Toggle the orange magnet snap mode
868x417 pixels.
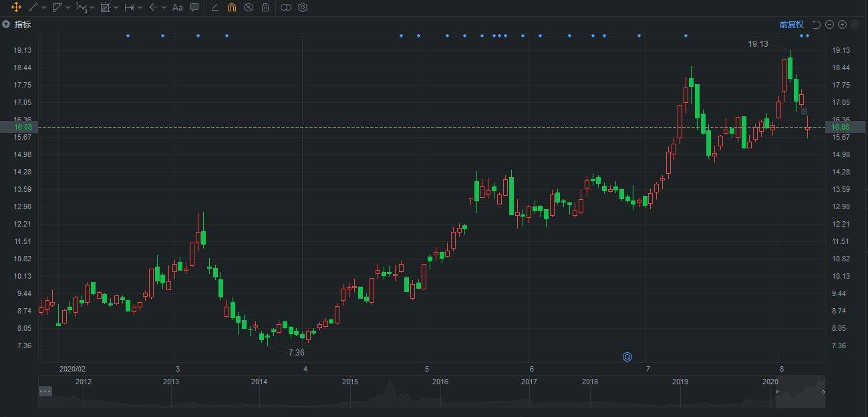point(231,7)
